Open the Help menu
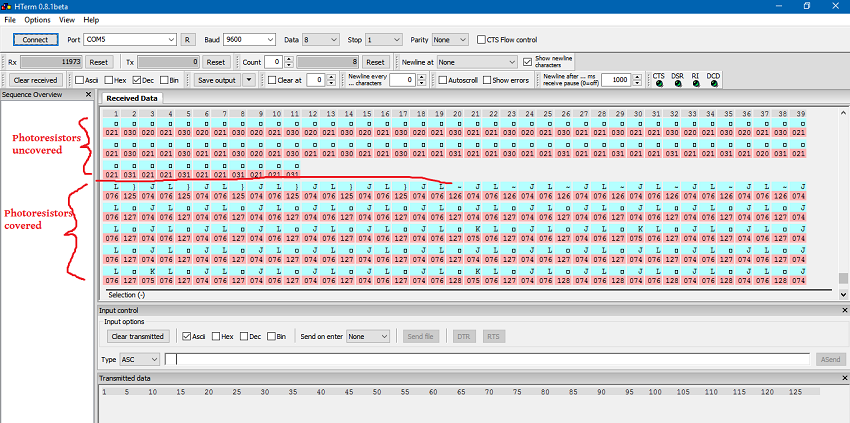 [x=91, y=20]
